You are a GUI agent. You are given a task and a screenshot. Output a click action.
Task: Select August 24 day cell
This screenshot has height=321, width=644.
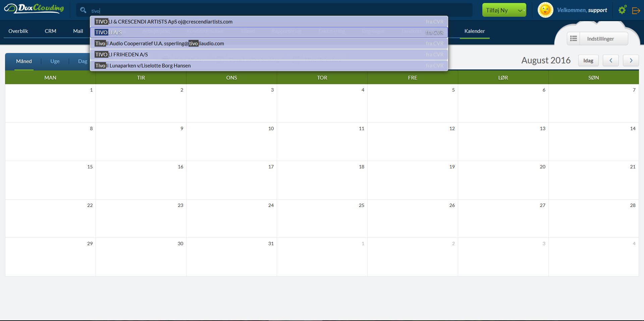[231, 218]
